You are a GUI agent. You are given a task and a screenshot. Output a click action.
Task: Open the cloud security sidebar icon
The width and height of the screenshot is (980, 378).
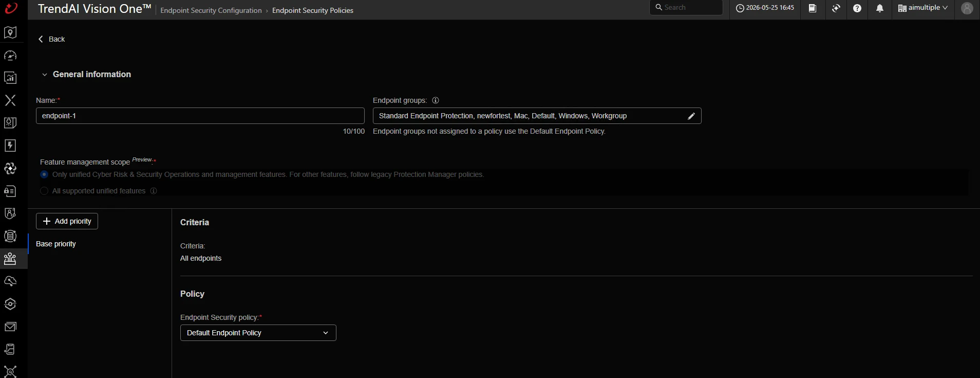10,281
